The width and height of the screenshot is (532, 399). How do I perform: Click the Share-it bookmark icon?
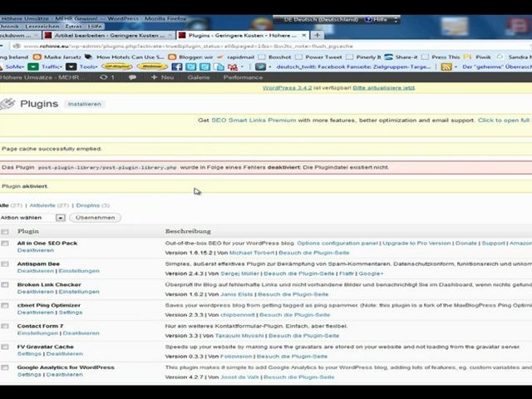point(388,57)
